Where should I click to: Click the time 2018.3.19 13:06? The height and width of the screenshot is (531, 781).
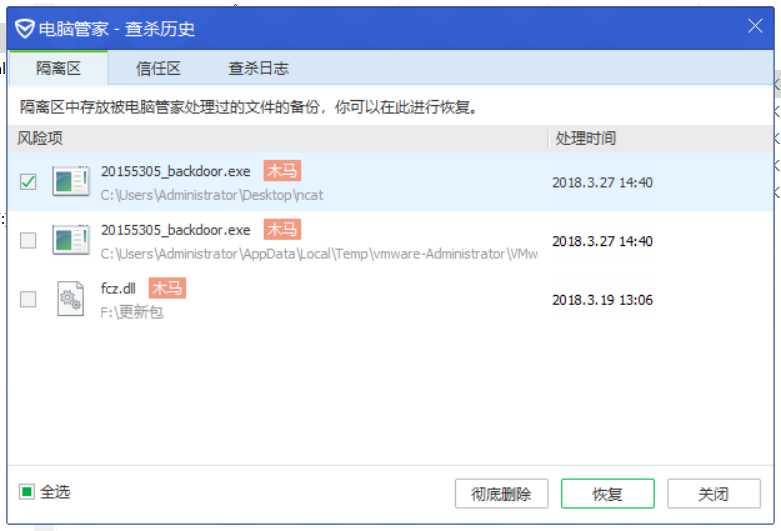[602, 300]
